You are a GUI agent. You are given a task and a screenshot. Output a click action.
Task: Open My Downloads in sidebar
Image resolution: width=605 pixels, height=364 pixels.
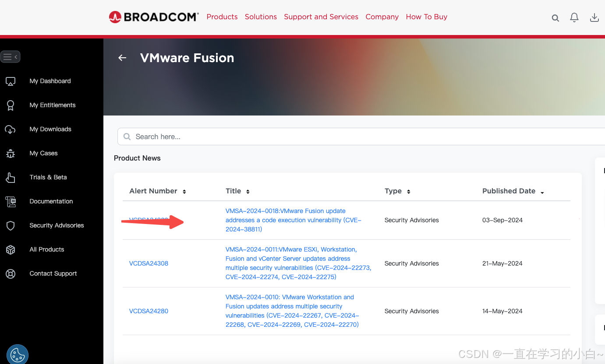tap(50, 129)
